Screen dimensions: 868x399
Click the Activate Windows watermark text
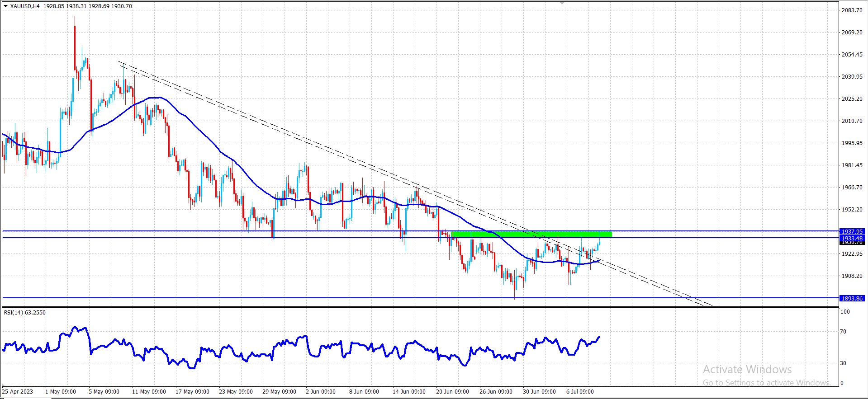coord(747,369)
